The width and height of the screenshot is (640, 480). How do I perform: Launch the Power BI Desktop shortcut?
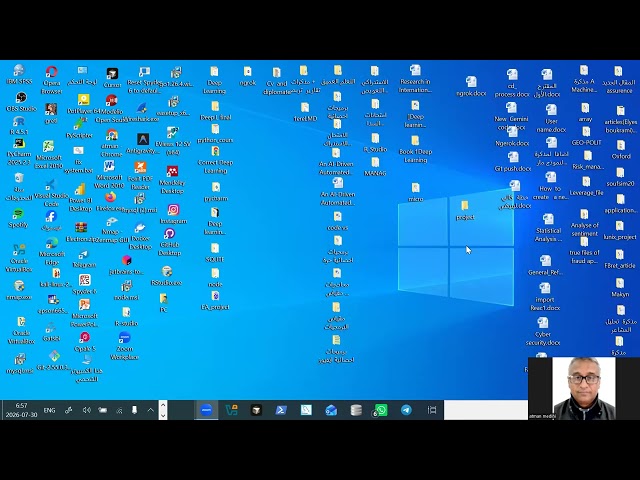[80, 198]
